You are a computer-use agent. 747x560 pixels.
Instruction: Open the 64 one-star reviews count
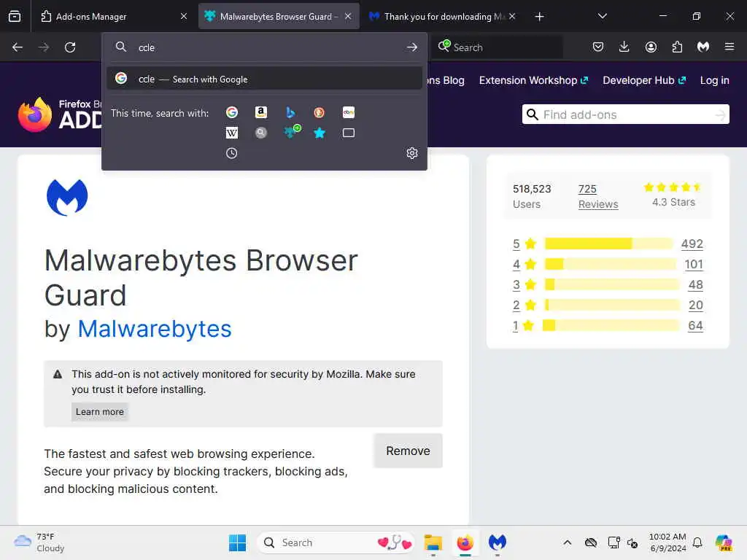695,326
